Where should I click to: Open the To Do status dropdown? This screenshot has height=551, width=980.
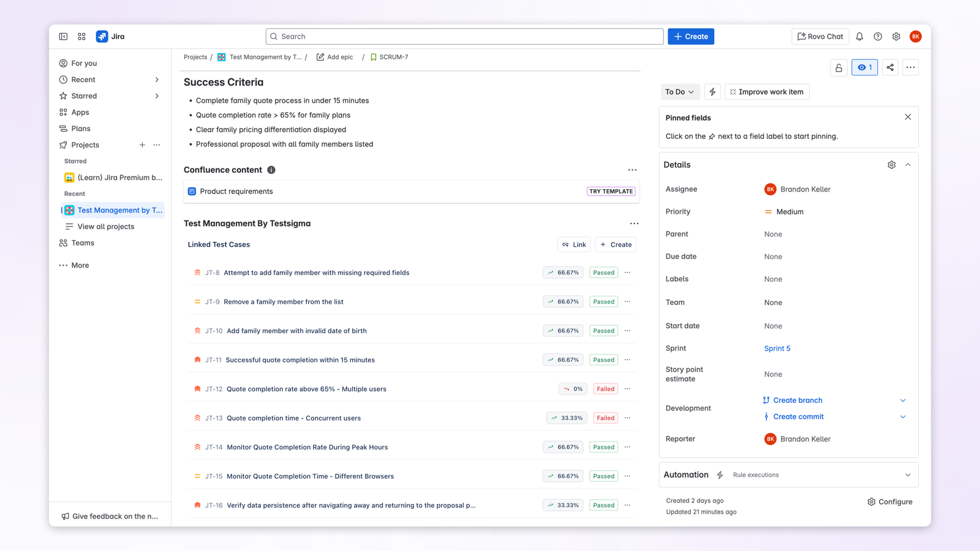679,92
